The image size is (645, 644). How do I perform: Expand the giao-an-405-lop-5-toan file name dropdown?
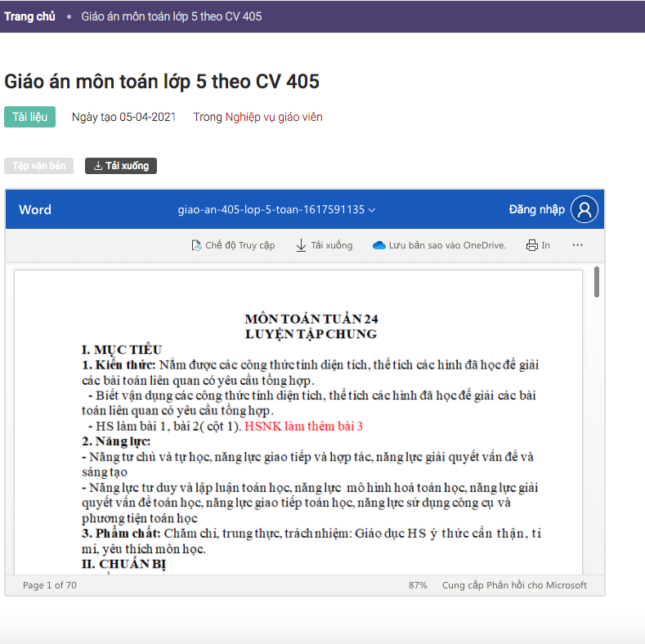click(276, 210)
